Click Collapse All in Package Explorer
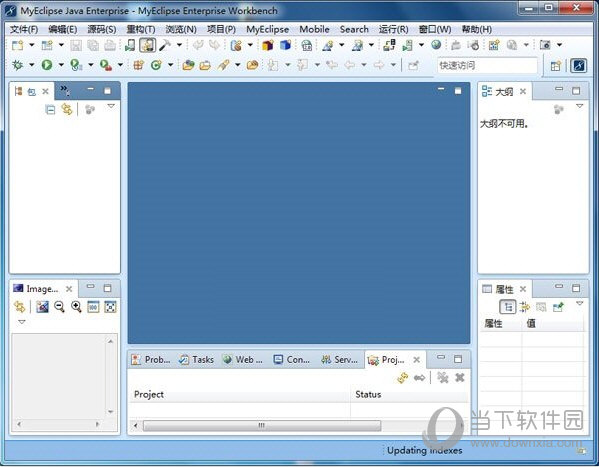The image size is (599, 467). pyautogui.click(x=50, y=110)
